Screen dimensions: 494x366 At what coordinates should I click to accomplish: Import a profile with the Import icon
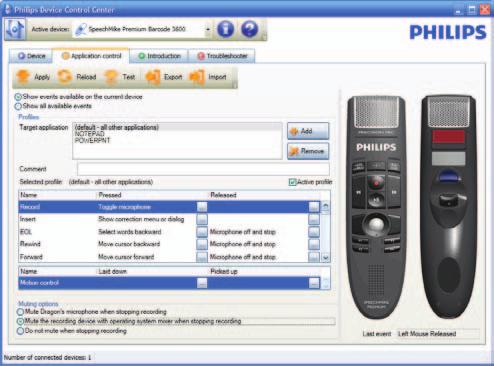tap(197, 77)
